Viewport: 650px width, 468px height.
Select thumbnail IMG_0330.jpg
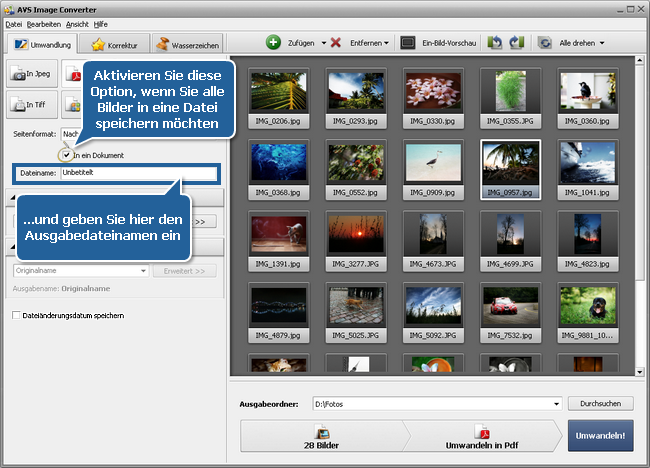click(433, 99)
